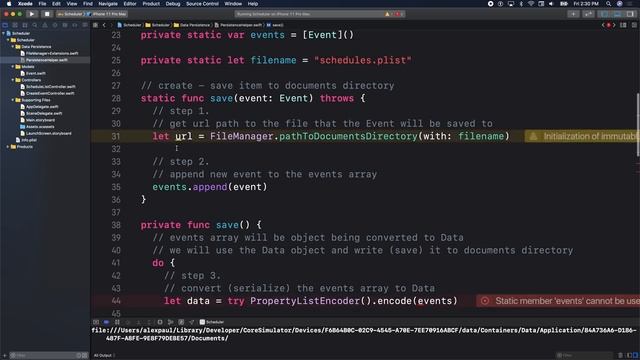Open the Product menu
This screenshot has width=640, height=360.
(x=151, y=4)
